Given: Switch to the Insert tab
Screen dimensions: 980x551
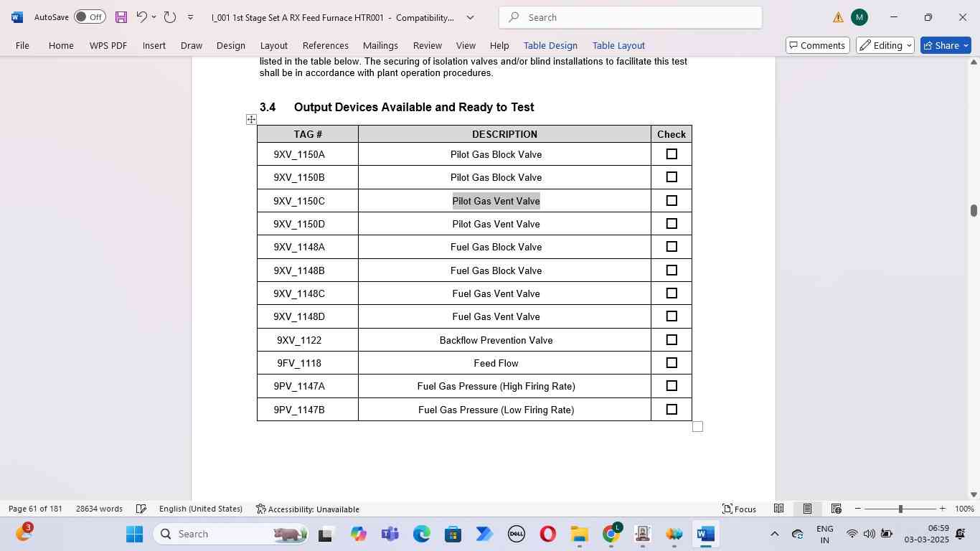Looking at the screenshot, I should click(154, 45).
